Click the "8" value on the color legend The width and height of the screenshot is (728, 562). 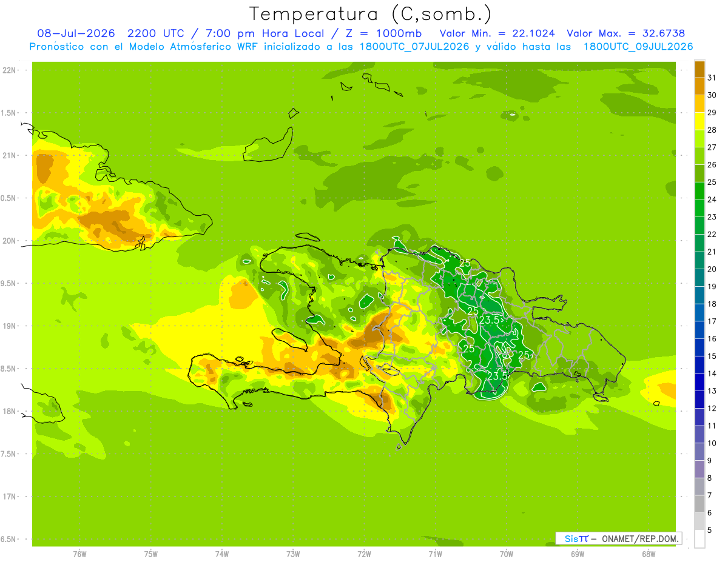[709, 478]
